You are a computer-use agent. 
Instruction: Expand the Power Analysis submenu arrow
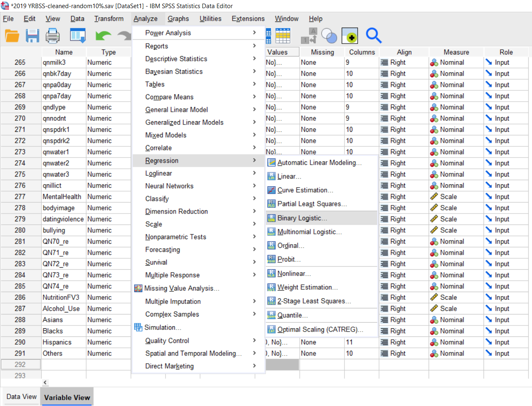(x=254, y=33)
